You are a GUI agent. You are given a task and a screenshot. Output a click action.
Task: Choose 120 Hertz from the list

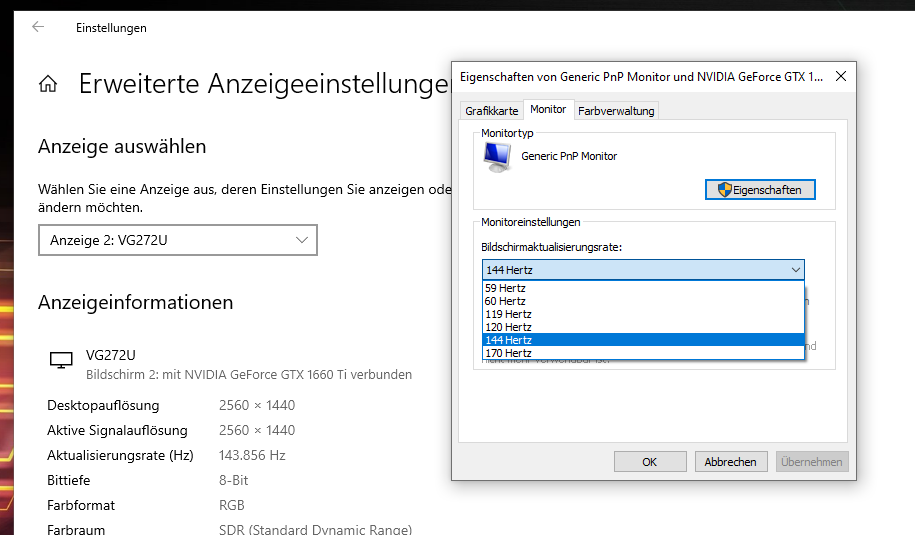[643, 327]
